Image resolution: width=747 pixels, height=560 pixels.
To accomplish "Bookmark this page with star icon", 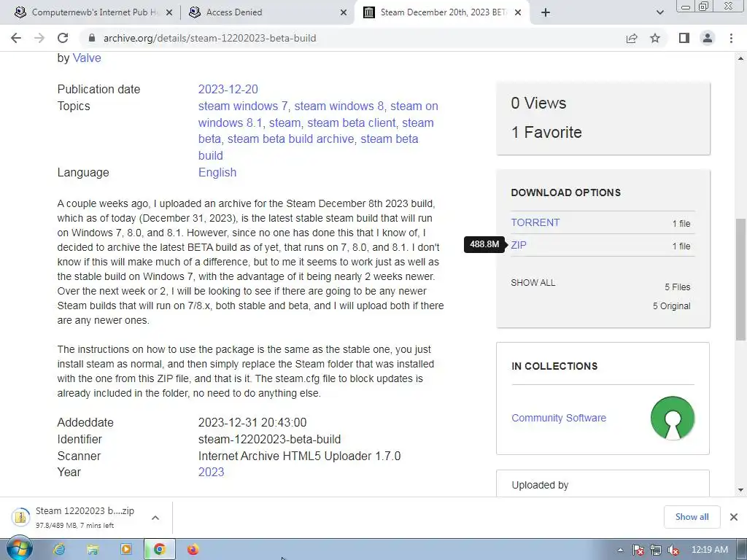I will coord(655,38).
